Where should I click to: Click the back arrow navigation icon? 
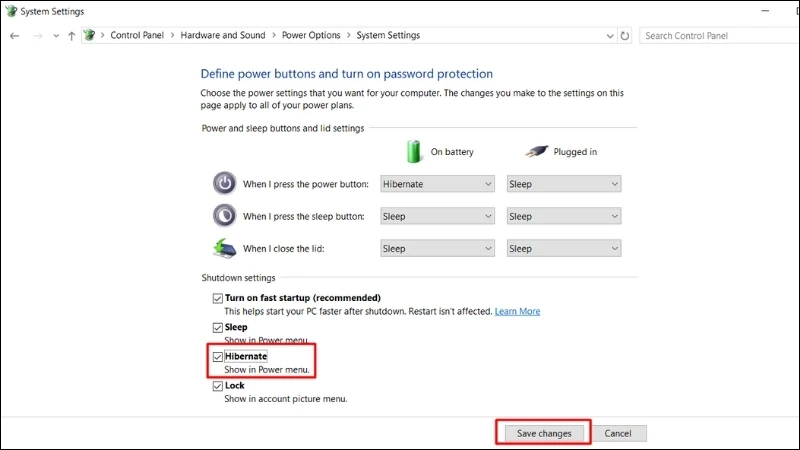14,36
